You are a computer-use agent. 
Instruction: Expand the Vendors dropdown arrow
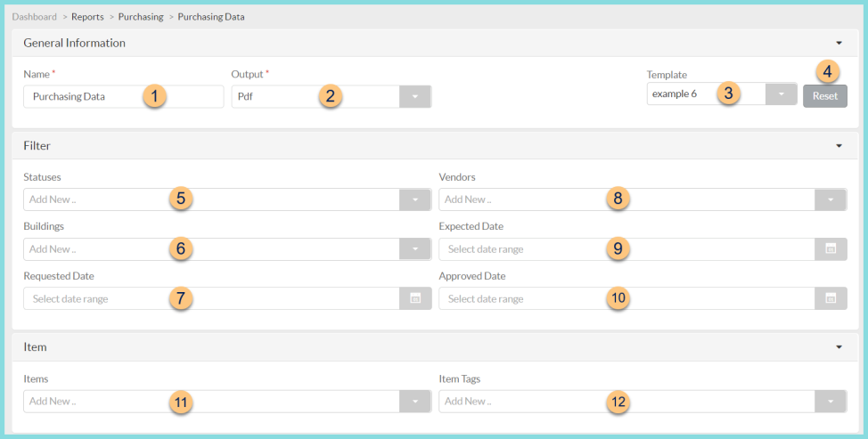[x=831, y=199]
